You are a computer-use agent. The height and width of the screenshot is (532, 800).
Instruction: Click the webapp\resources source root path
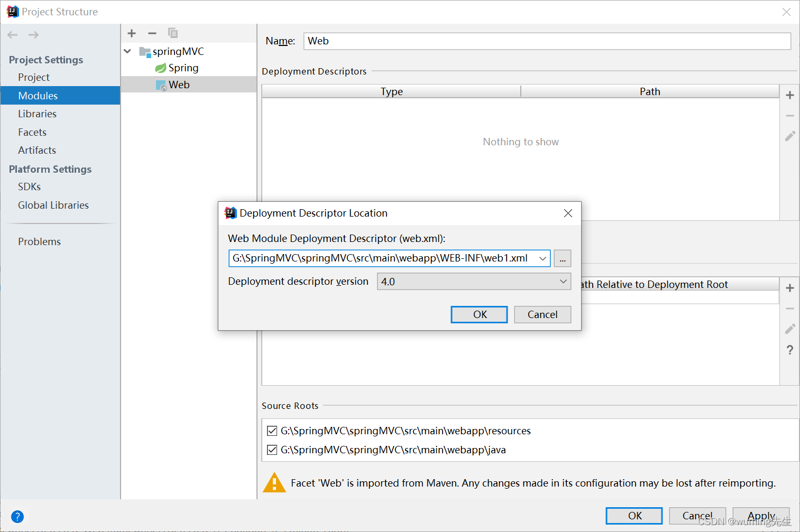coord(406,431)
